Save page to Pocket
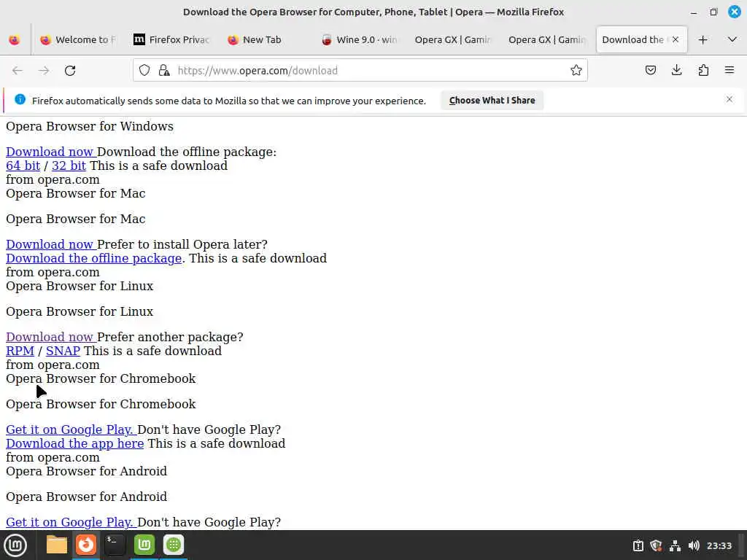This screenshot has width=747, height=560. (650, 71)
